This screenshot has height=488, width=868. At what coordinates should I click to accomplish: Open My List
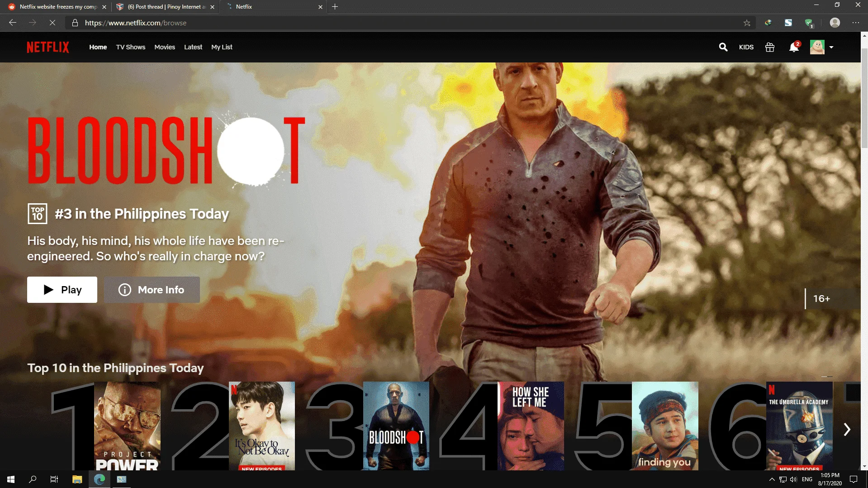tap(222, 47)
